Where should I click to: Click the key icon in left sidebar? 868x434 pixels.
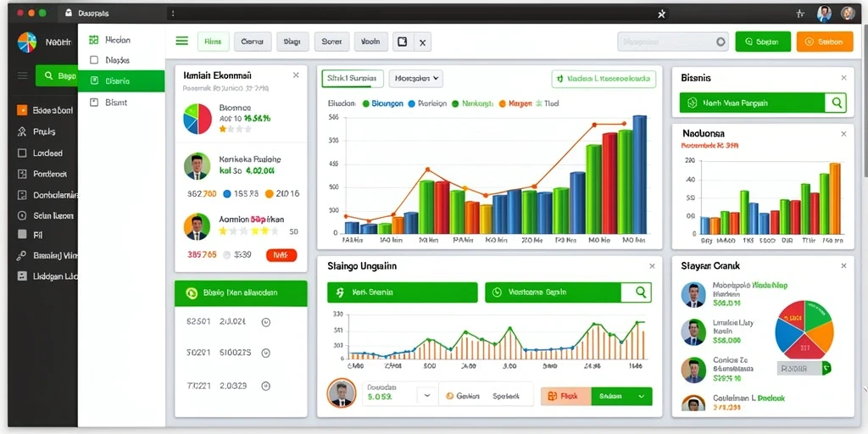click(x=22, y=255)
